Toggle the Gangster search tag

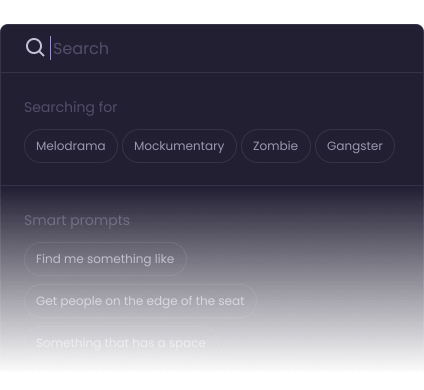355,146
